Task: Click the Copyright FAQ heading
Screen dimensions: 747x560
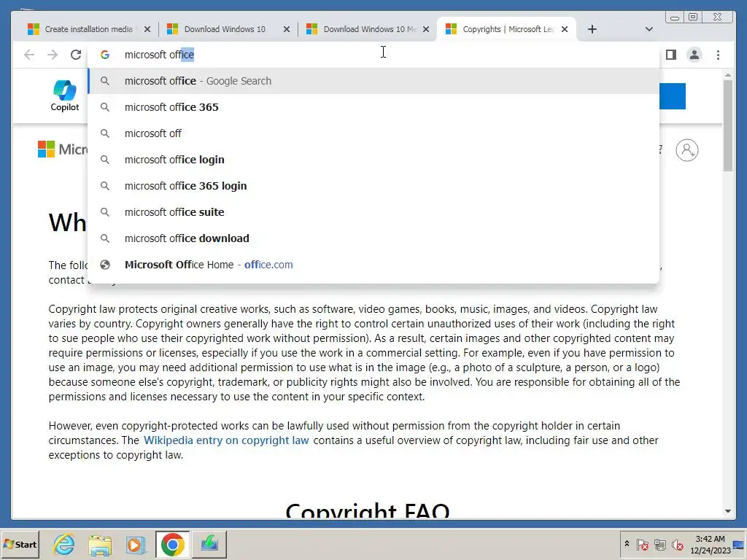Action: point(368,510)
